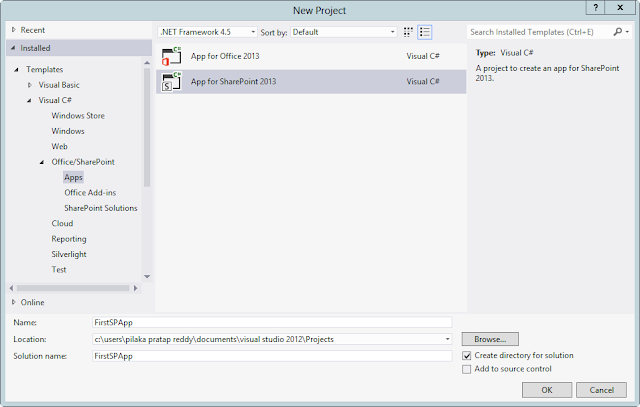Viewport: 640px width, 407px height.
Task: Click the horizontal scrollbar thumb
Action: 73,288
